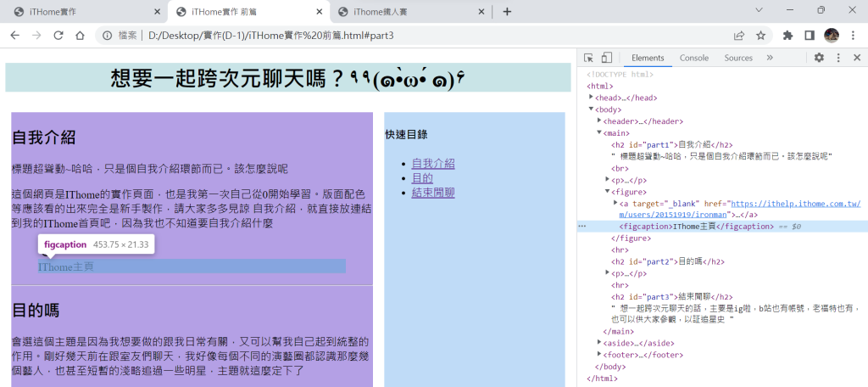Click the 自我介紹 link in 快速目錄
The width and height of the screenshot is (868, 387).
(433, 164)
